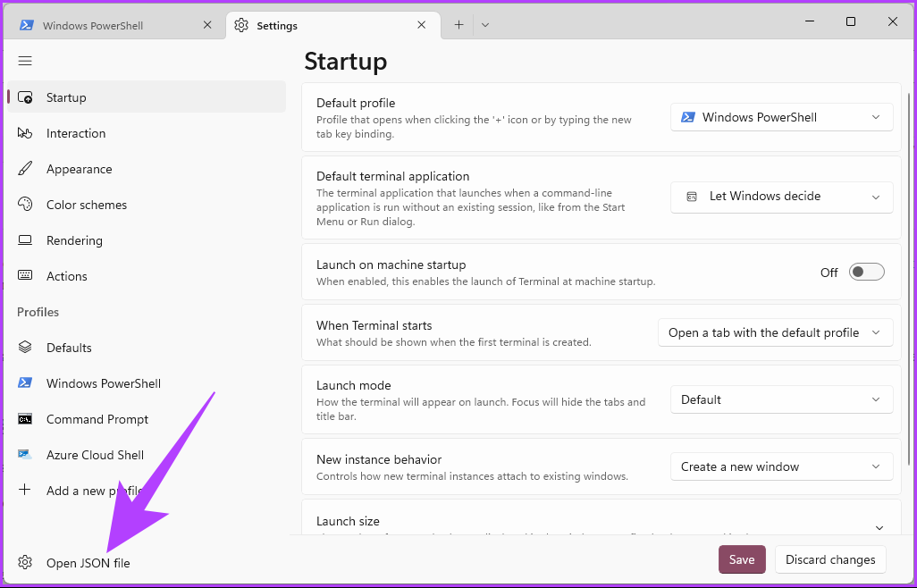Click the Launch size setting label
This screenshot has height=588, width=917.
pyautogui.click(x=348, y=521)
